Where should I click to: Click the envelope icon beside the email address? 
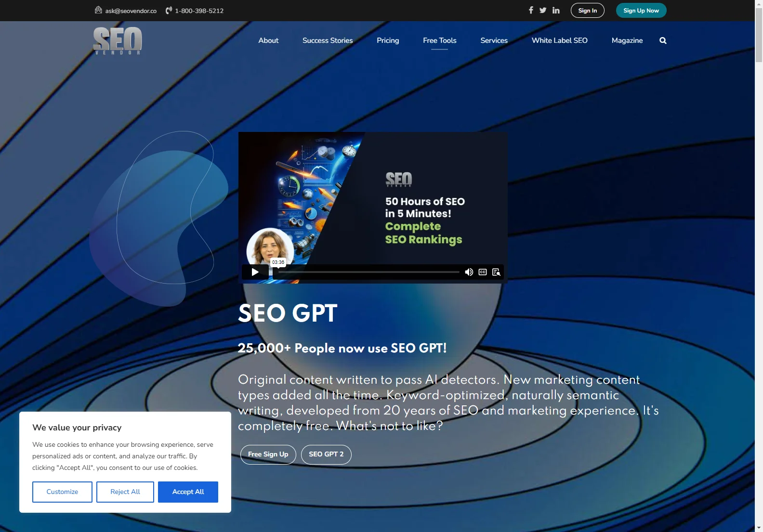[x=98, y=10]
